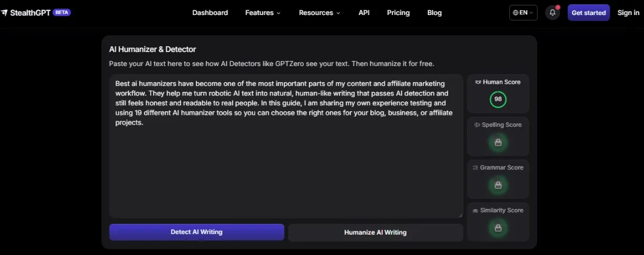This screenshot has height=255, width=644.
Task: Click the Spelling Score lock icon
Action: click(x=498, y=142)
